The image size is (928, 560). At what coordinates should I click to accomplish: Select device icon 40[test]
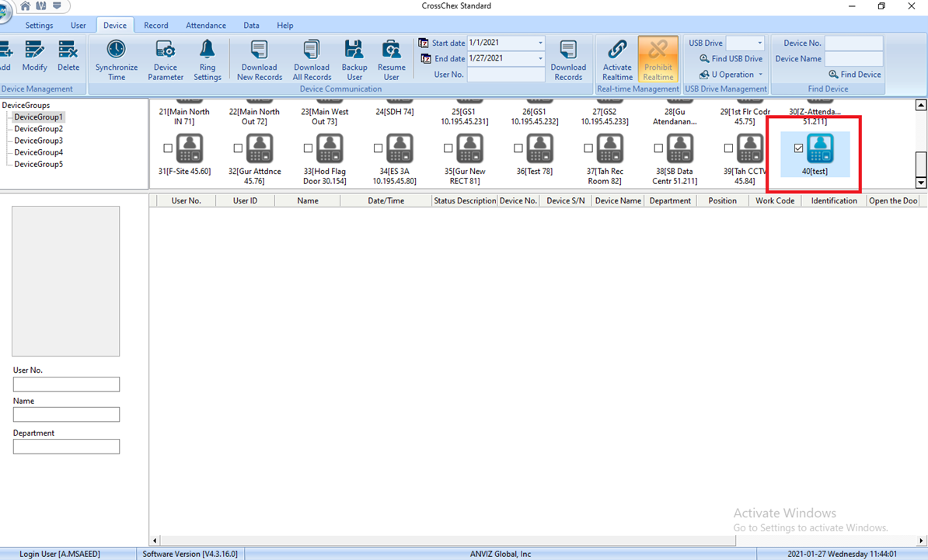pos(820,148)
